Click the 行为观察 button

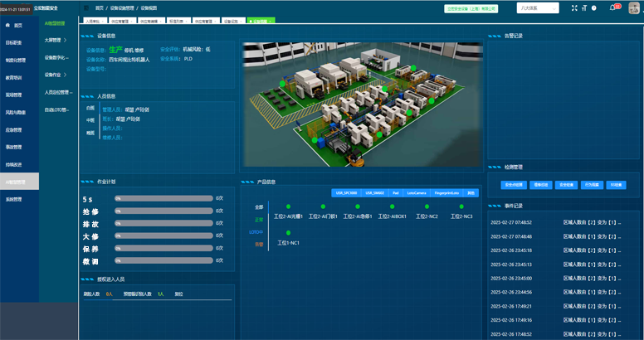592,185
